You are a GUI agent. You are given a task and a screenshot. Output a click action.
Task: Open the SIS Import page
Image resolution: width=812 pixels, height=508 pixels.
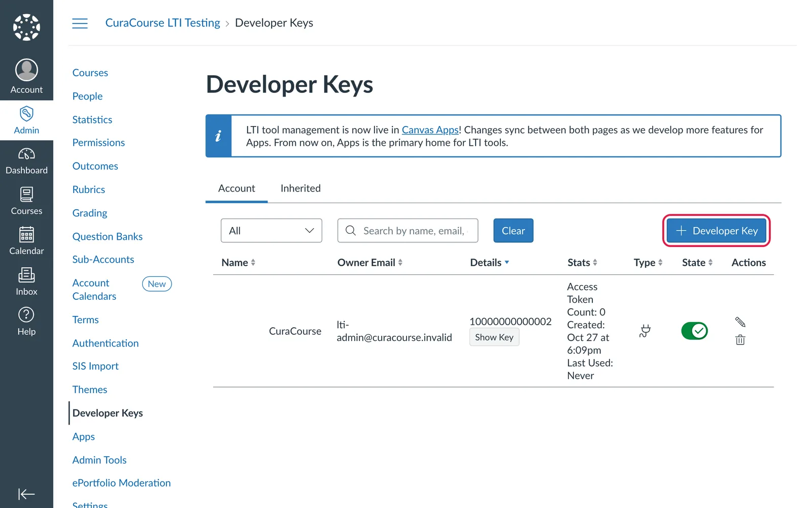click(95, 366)
